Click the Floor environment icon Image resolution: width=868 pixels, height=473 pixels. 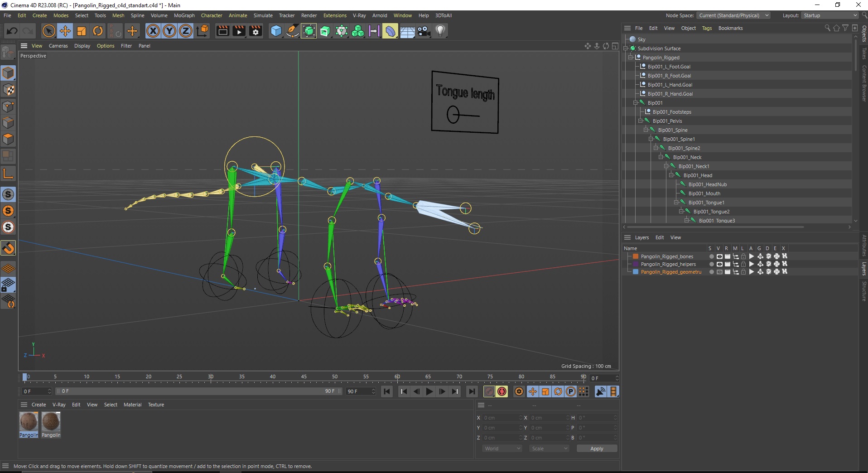[x=407, y=31]
